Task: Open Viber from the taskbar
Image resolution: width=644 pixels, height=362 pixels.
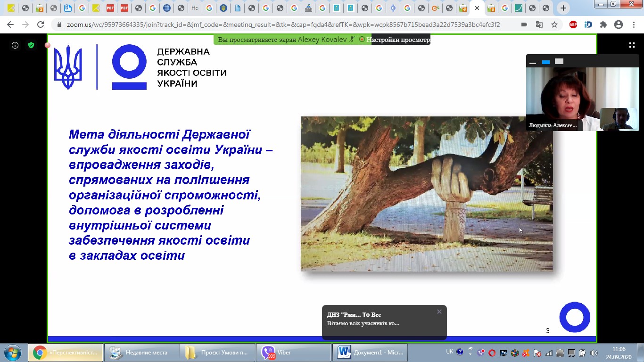Action: tap(293, 353)
